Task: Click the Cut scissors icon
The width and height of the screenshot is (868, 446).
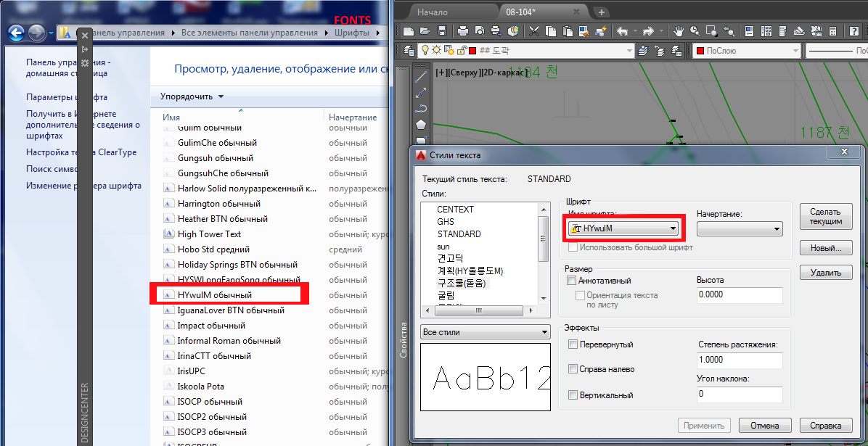Action: coord(534,31)
